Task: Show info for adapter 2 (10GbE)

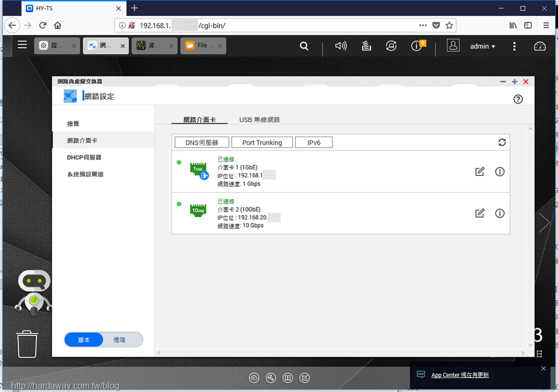Action: tap(500, 213)
